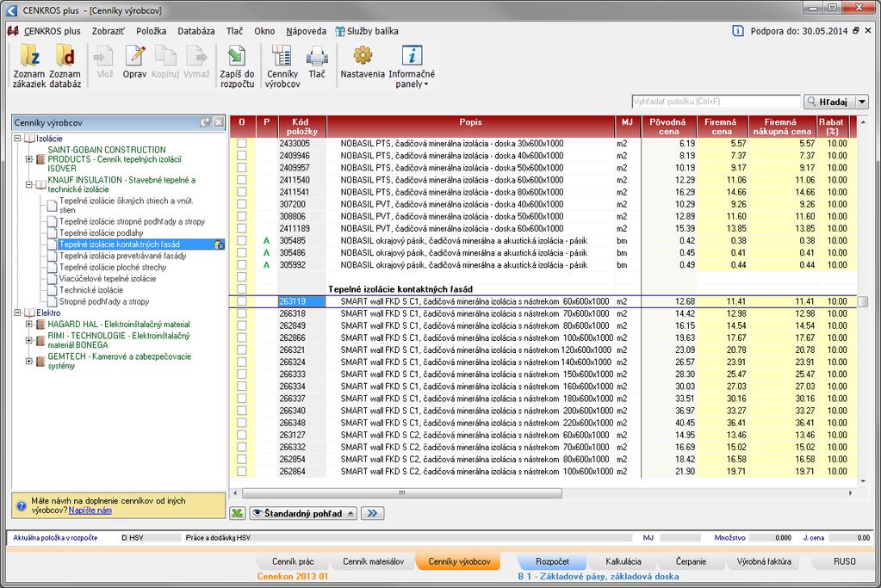Image resolution: width=881 pixels, height=588 pixels.
Task: Open Cenníky výrobcov toolbar icon
Action: pos(282,65)
